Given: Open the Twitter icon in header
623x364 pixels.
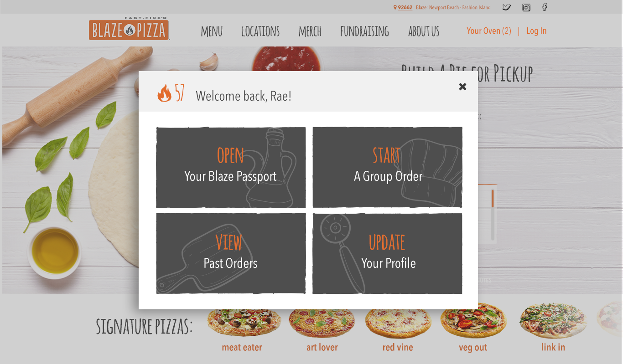Looking at the screenshot, I should point(506,7).
